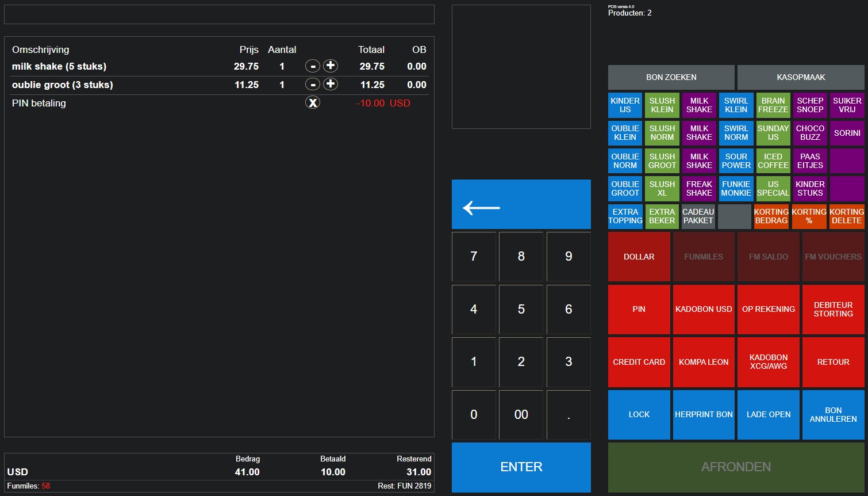Select the BRAIN FREEZE product tile

[773, 105]
